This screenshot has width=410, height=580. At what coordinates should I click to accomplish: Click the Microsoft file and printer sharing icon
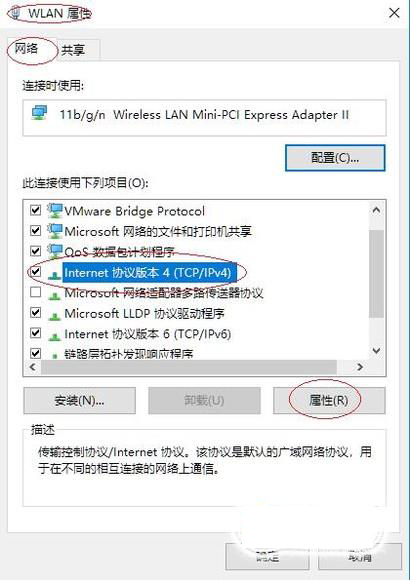click(x=55, y=231)
